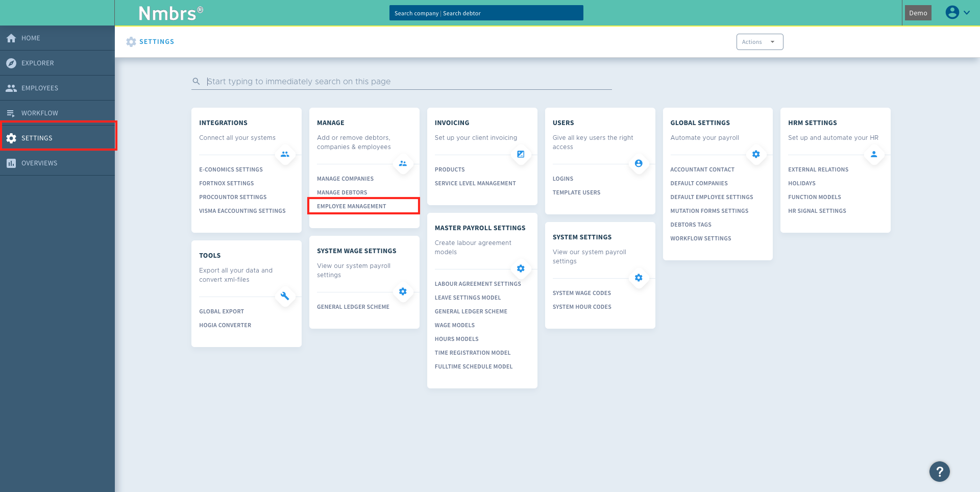Click the gear icon beside Settings header
The width and height of the screenshot is (980, 492).
click(131, 42)
